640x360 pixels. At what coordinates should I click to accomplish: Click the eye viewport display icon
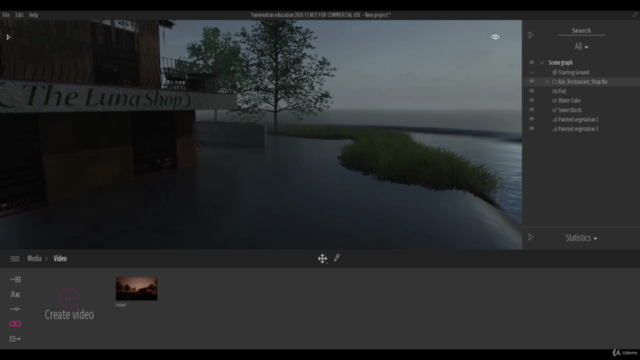pyautogui.click(x=495, y=37)
